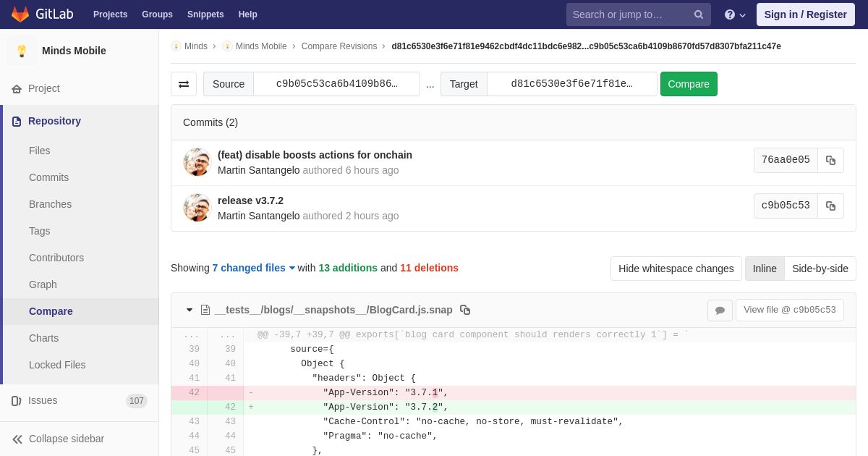Copy BlogCard.js.snap file path
The height and width of the screenshot is (456, 868).
(465, 310)
